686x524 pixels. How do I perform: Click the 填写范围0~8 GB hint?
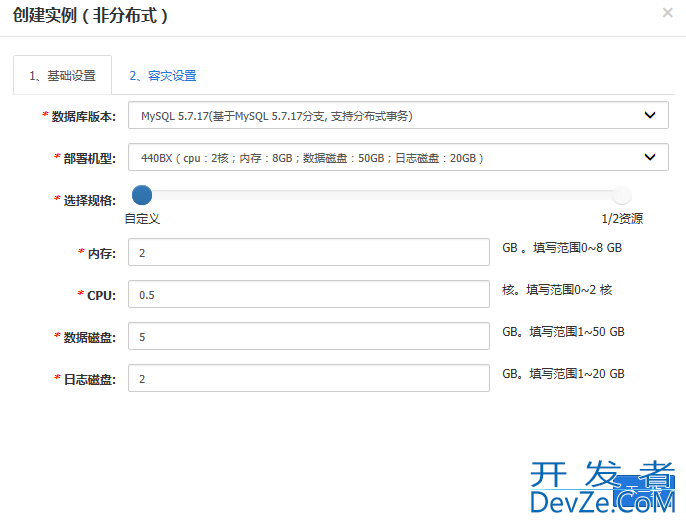(577, 248)
